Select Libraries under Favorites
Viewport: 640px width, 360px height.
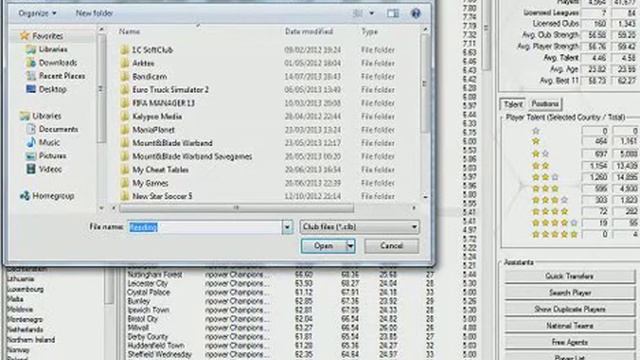53,49
